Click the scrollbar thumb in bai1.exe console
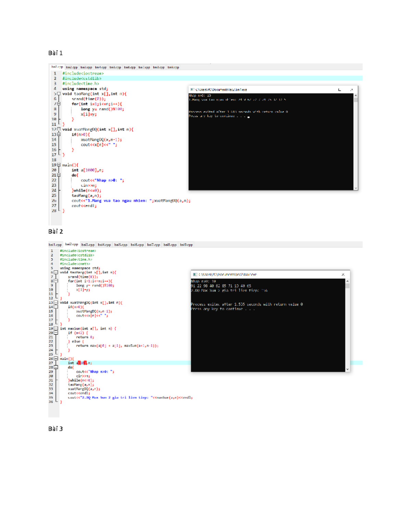Image resolution: width=411 pixels, height=532 pixels. (x=356, y=100)
